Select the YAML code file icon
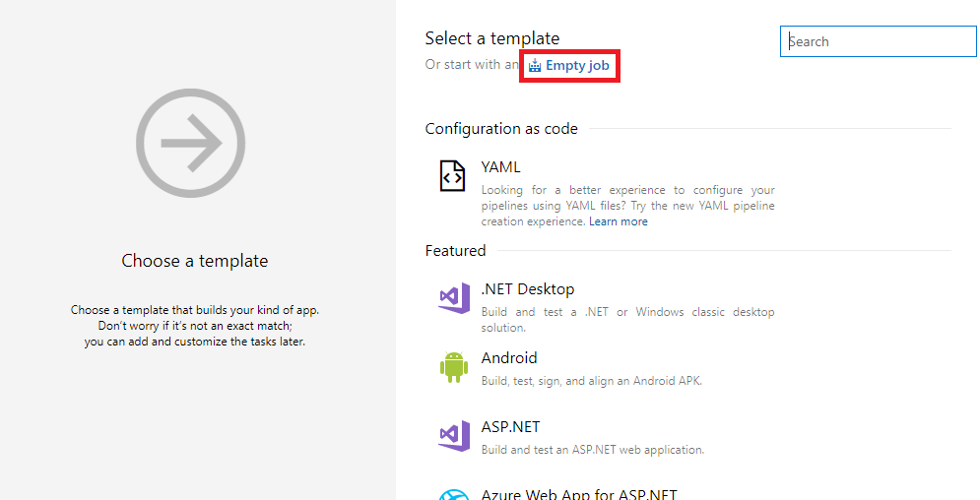The height and width of the screenshot is (500, 980). point(452,176)
